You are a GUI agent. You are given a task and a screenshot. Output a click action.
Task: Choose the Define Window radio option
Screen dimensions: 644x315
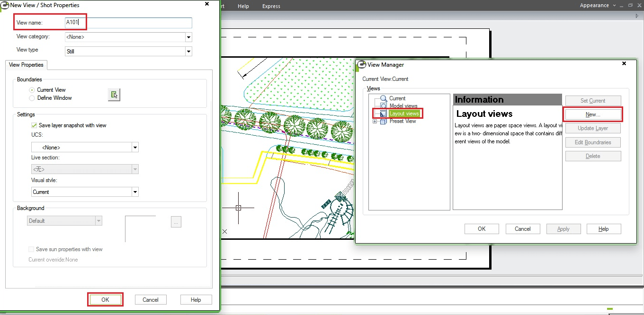(x=32, y=98)
